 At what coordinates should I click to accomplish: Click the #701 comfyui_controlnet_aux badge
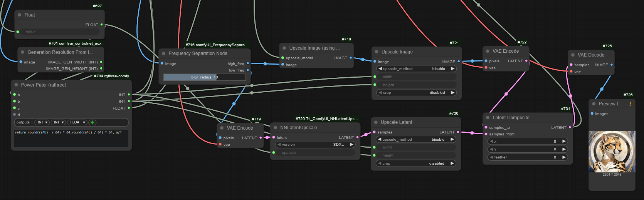[x=75, y=43]
